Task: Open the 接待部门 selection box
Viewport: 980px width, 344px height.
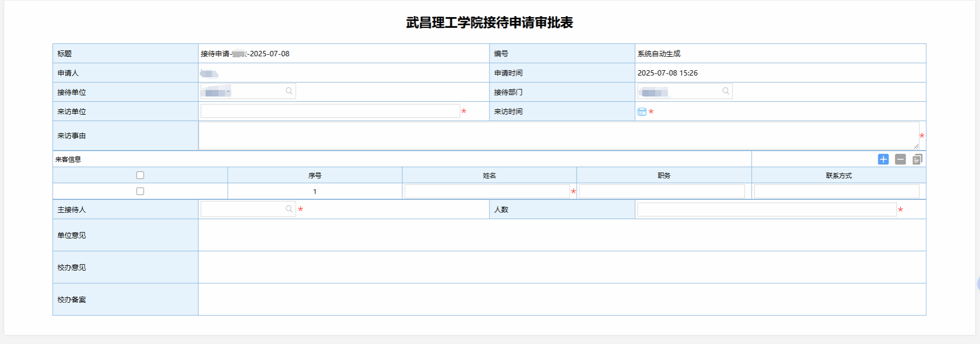Action: (680, 91)
